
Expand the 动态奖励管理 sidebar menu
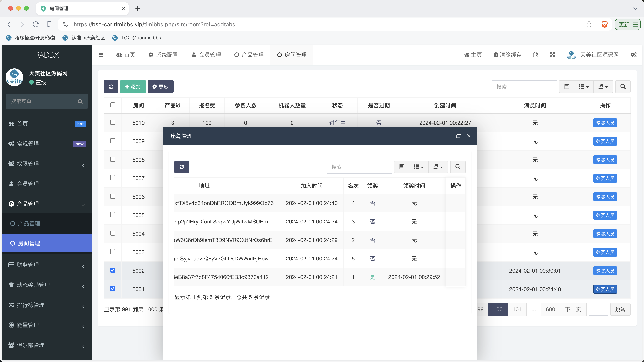tap(47, 285)
